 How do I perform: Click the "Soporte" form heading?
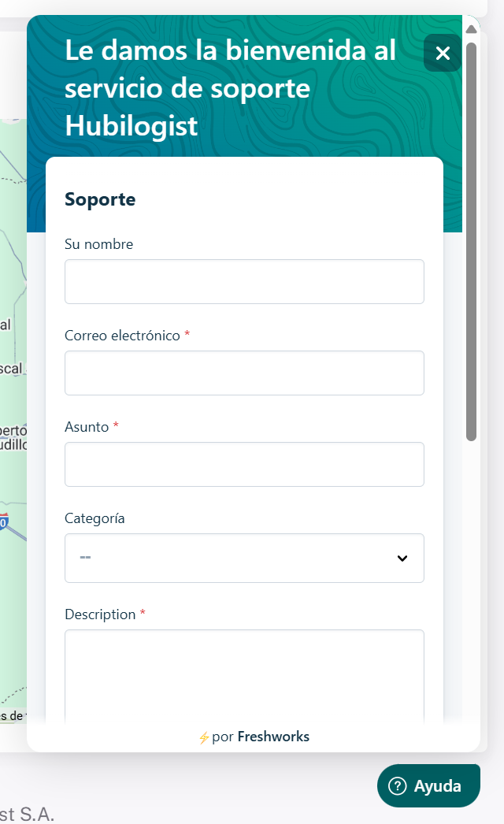[x=100, y=199]
